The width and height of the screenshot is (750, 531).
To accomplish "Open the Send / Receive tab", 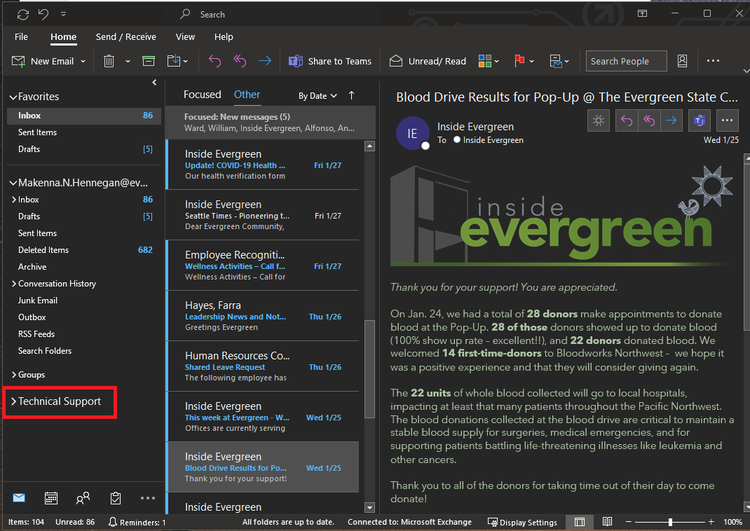I will coord(120,37).
